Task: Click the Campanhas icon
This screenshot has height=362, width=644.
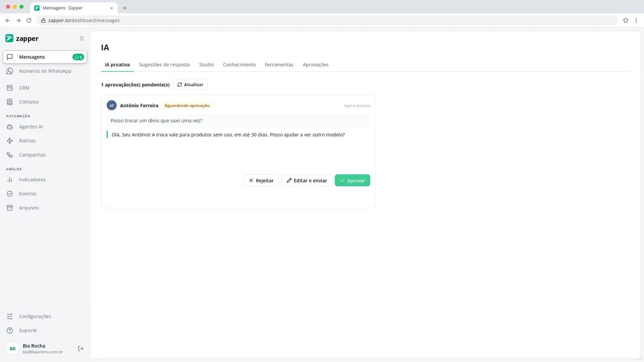Action: [x=10, y=155]
